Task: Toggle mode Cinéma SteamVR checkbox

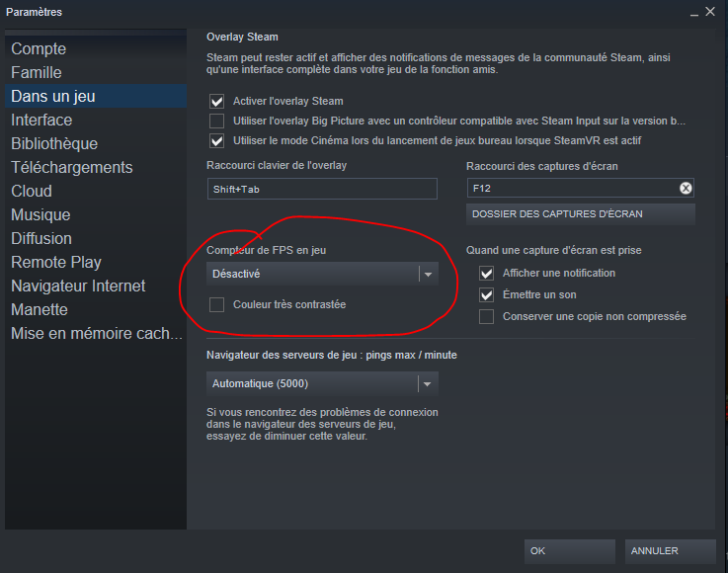Action: coord(217,140)
